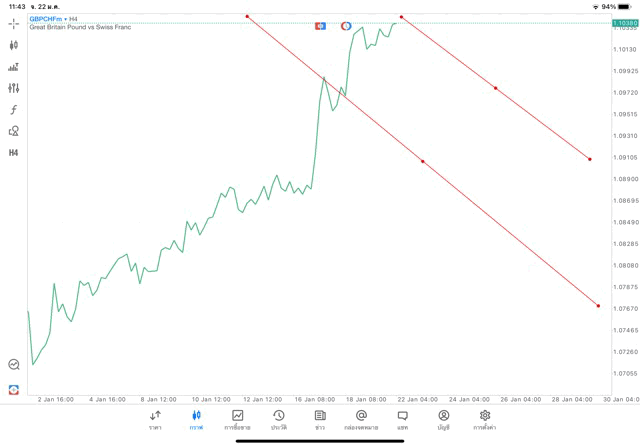Click the red-blue trade icon at sidebar bottom
This screenshot has width=640, height=447.
coord(14,390)
